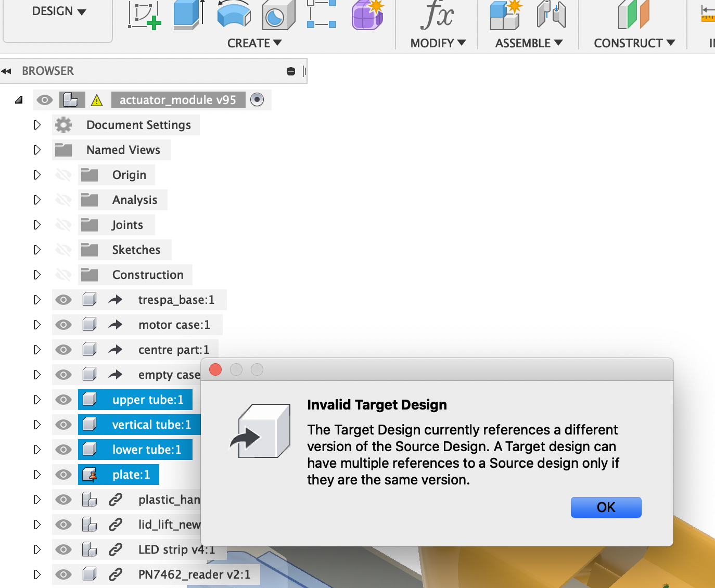The image size is (715, 588).
Task: Expand the Origin folder
Action: pyautogui.click(x=37, y=175)
